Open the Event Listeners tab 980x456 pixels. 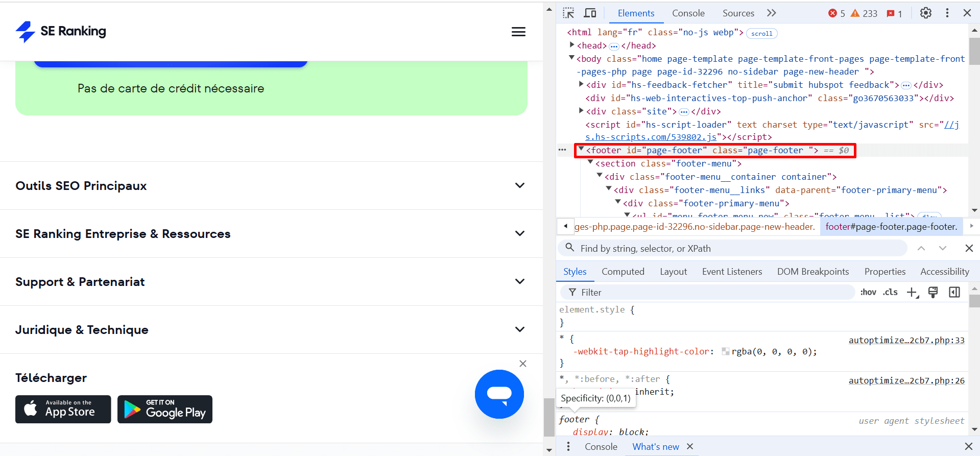[732, 272]
